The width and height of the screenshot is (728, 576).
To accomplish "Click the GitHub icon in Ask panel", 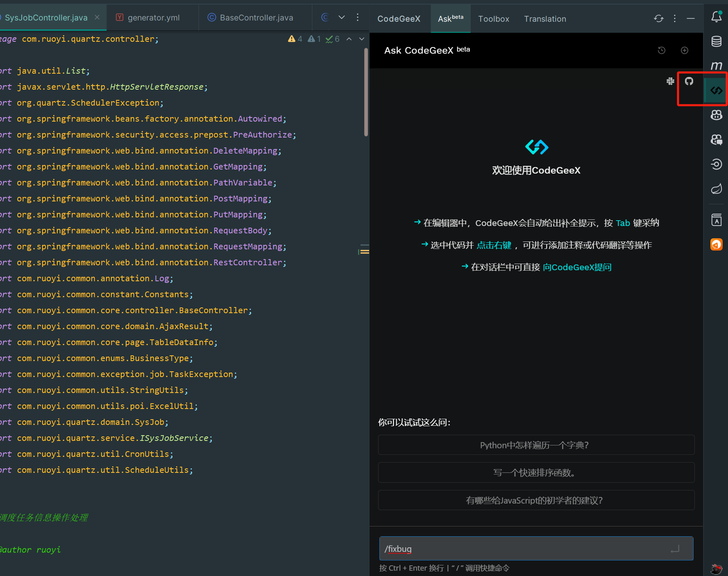I will [689, 81].
